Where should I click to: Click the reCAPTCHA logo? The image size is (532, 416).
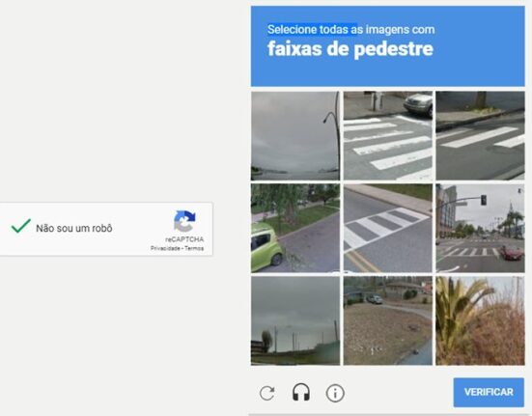click(x=184, y=221)
